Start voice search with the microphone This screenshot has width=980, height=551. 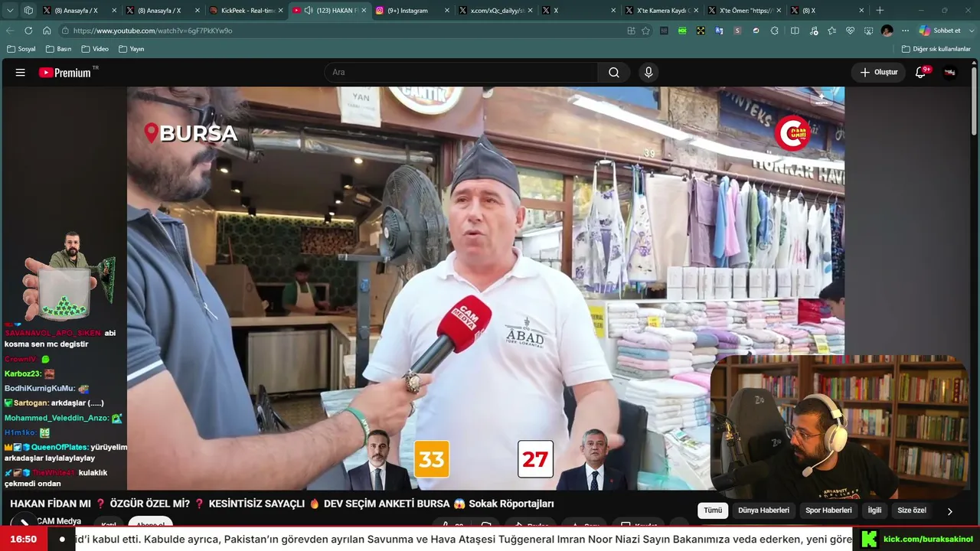pyautogui.click(x=648, y=73)
